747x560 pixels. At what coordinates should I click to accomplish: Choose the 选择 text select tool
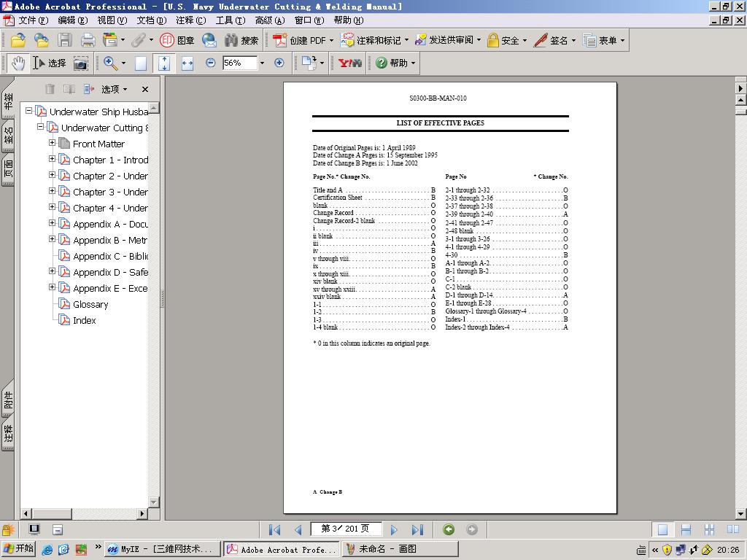coord(50,63)
